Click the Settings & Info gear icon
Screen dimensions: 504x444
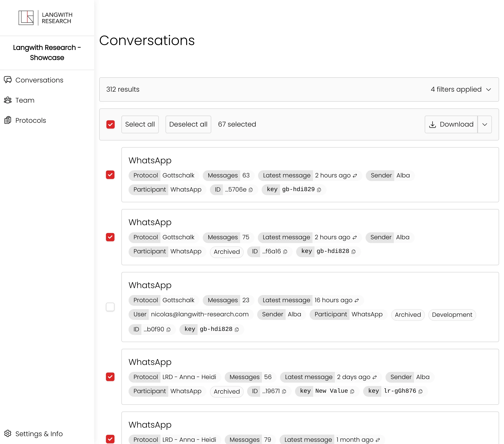click(8, 434)
